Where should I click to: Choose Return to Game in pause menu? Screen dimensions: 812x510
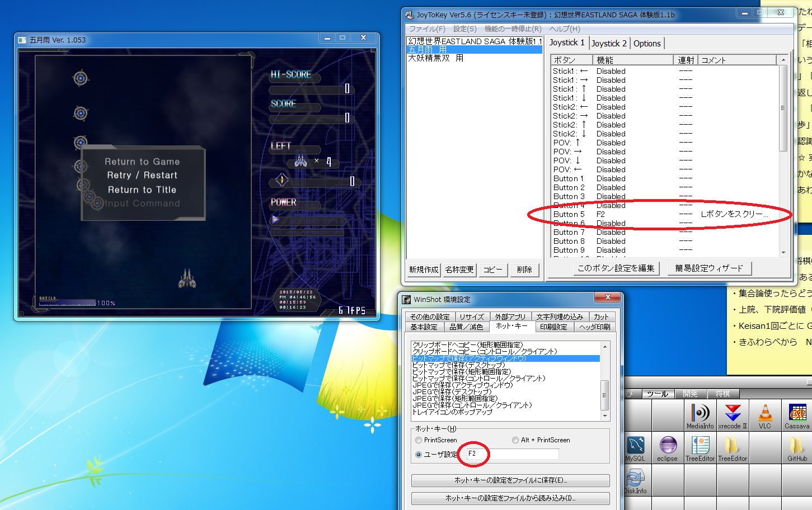tap(142, 162)
